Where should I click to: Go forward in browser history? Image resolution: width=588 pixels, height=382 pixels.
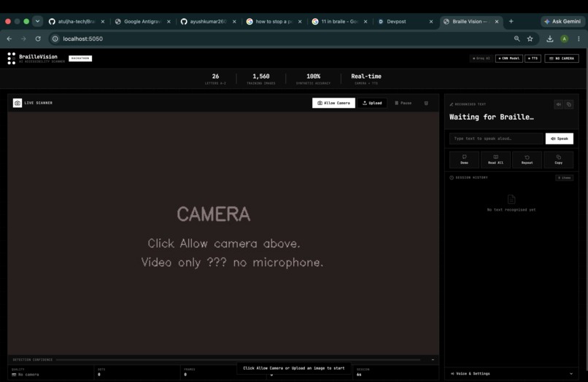[x=23, y=39]
